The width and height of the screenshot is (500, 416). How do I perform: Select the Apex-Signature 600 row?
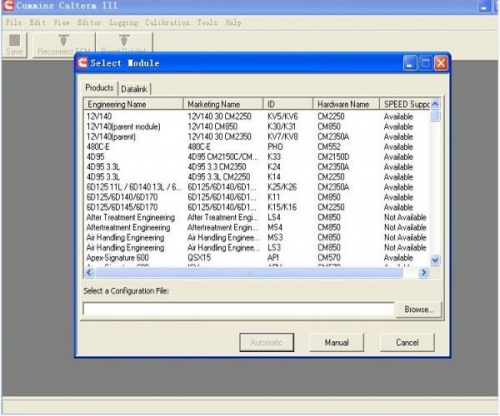click(257, 258)
